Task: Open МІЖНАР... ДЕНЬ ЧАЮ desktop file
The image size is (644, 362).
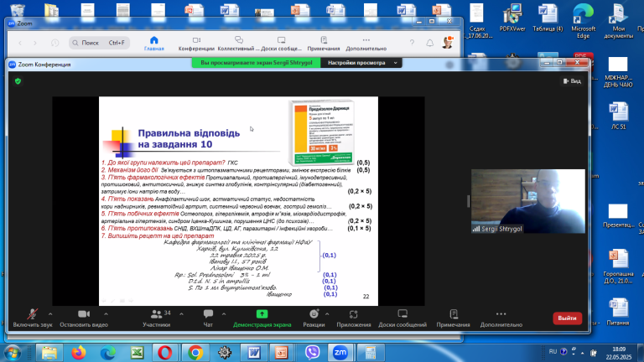Action: coord(618,72)
